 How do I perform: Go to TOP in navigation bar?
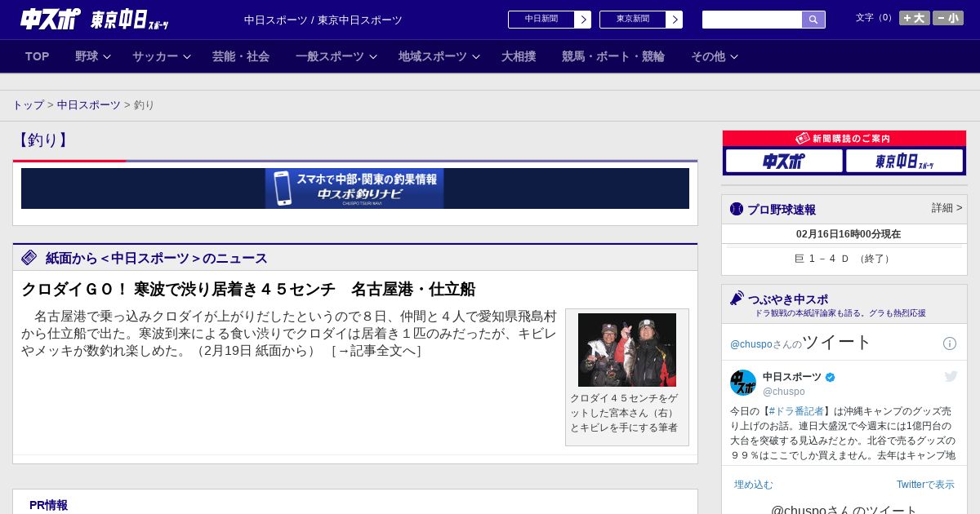pyautogui.click(x=38, y=56)
